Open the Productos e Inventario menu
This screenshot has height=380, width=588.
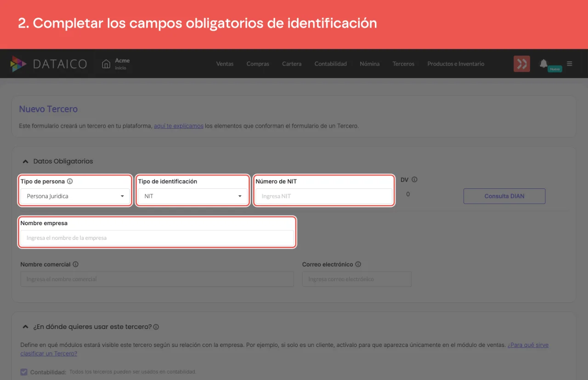[x=456, y=64]
